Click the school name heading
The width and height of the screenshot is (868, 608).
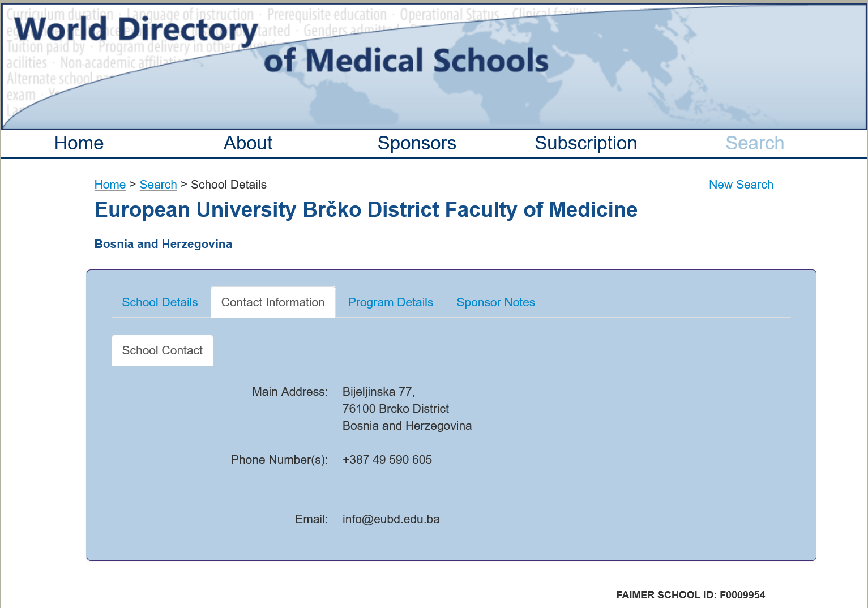coord(366,210)
